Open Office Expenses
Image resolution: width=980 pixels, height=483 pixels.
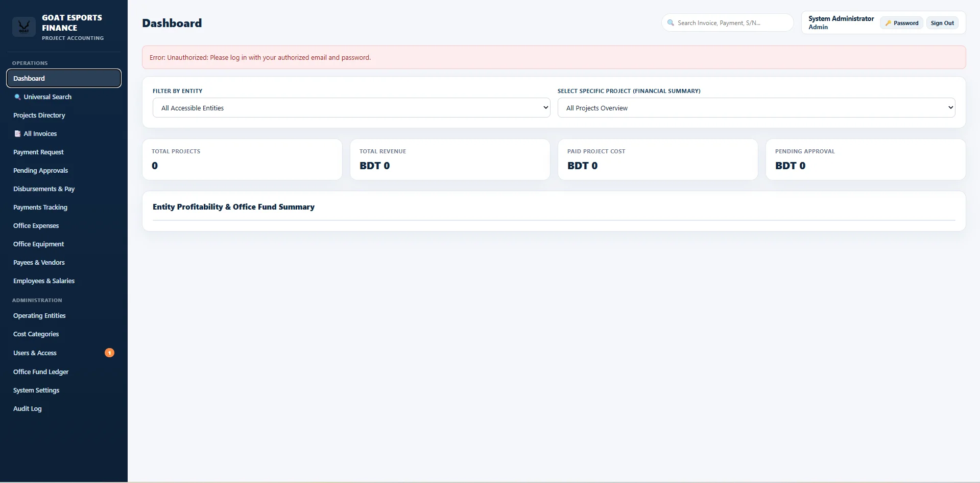point(64,225)
